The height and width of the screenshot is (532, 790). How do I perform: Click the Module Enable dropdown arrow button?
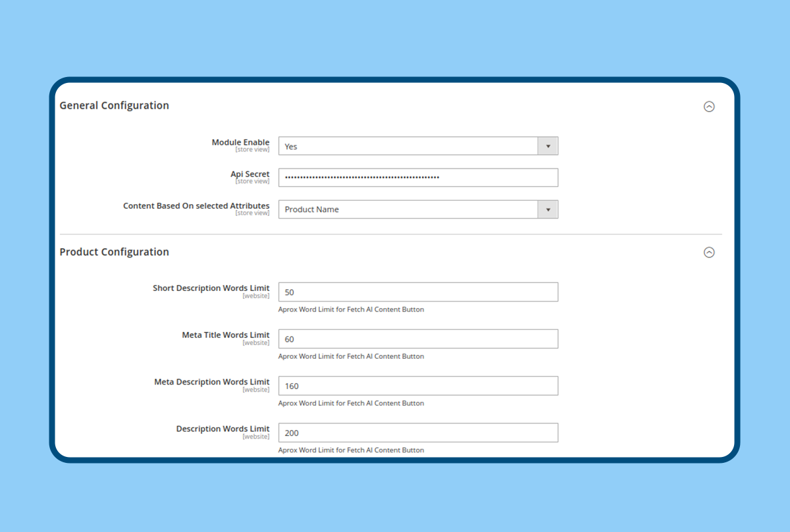click(548, 146)
